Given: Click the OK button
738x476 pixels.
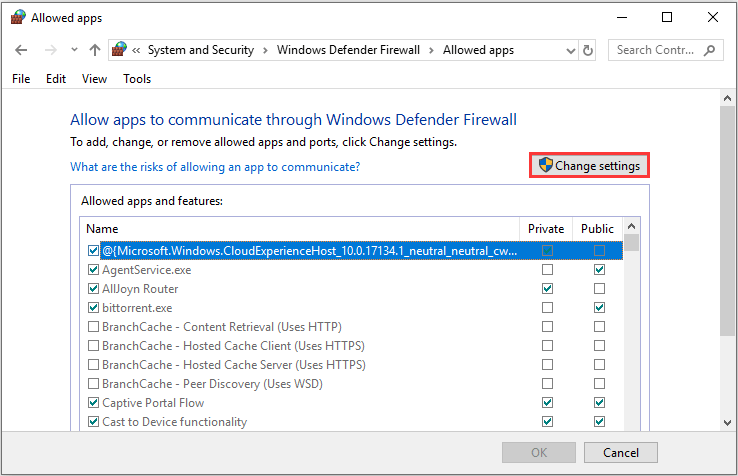Looking at the screenshot, I should (539, 452).
